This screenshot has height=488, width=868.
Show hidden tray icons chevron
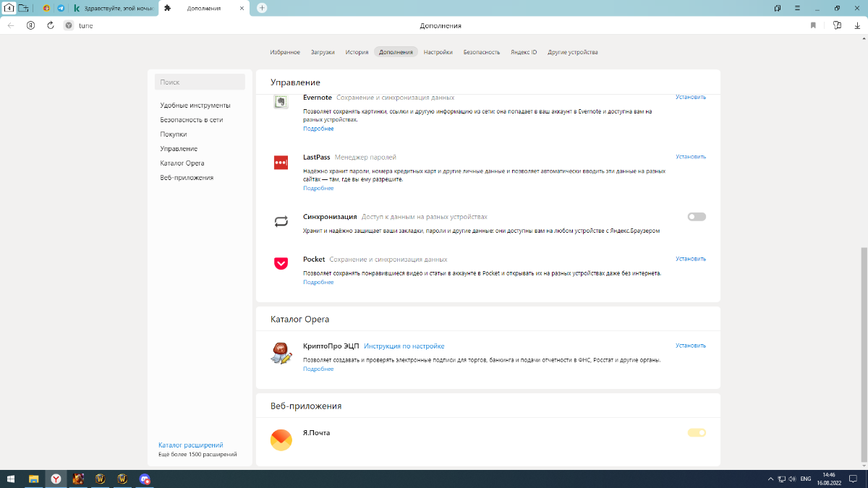pyautogui.click(x=770, y=479)
